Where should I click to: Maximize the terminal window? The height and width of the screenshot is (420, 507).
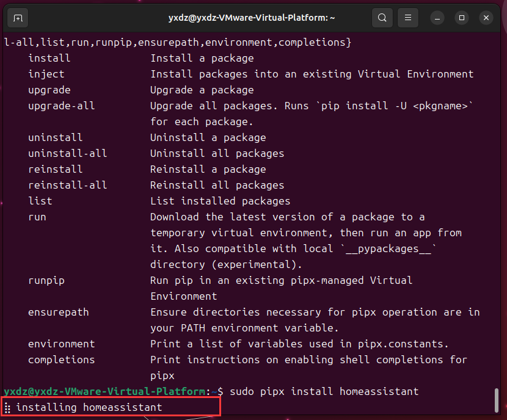[462, 18]
